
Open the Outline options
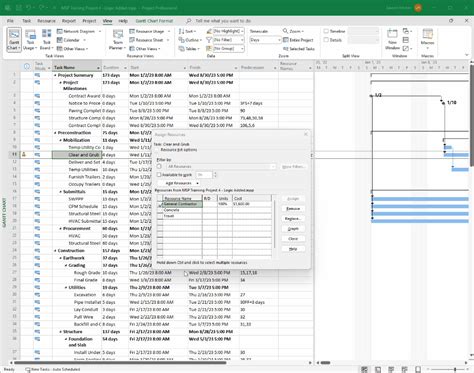click(x=190, y=40)
